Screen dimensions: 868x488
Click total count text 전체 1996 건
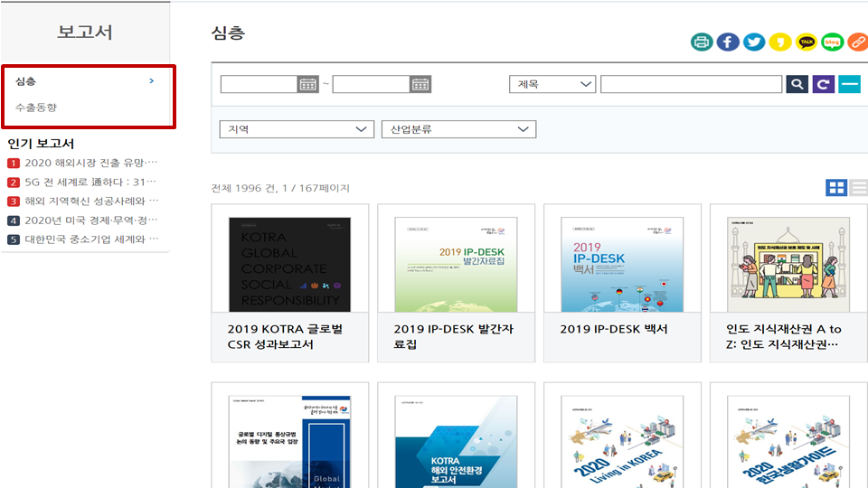tap(243, 188)
